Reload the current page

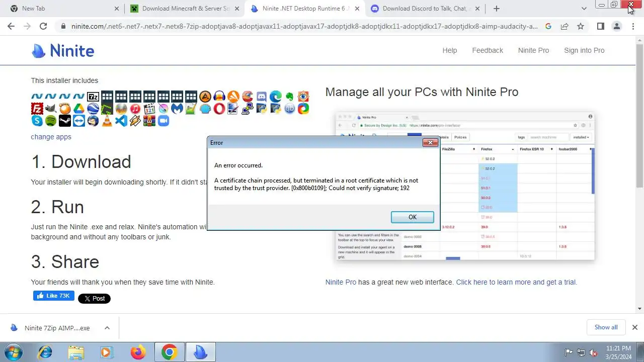point(43,26)
